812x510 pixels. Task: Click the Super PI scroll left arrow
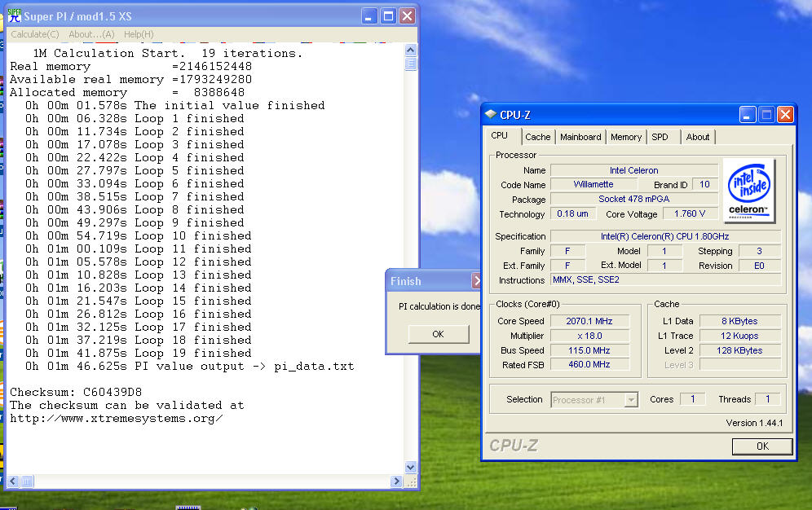point(13,481)
